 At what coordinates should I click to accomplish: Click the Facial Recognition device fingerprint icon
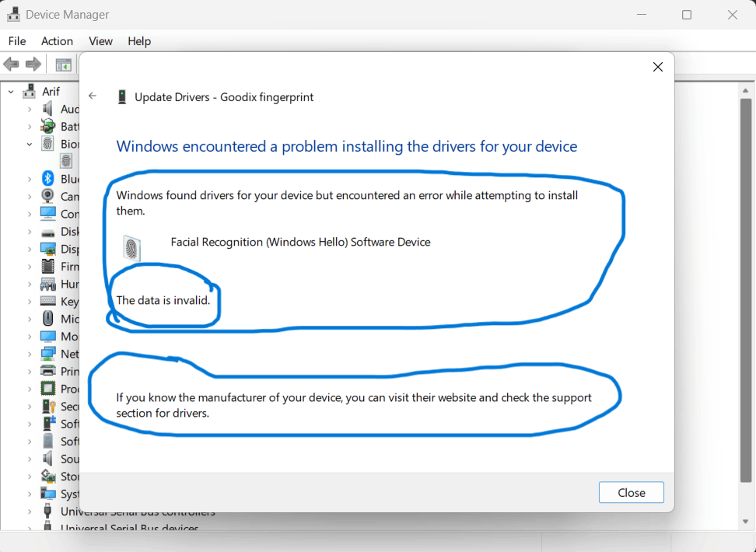coord(131,248)
